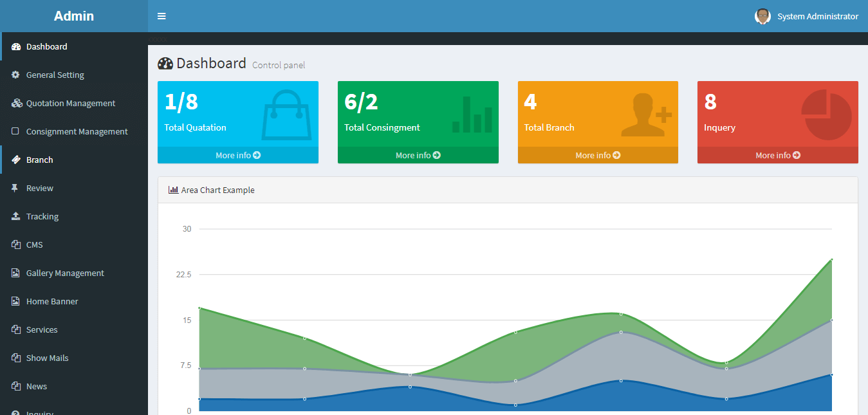Image resolution: width=868 pixels, height=415 pixels.
Task: Toggle the sidebar with the hamburger icon
Action: 162,16
